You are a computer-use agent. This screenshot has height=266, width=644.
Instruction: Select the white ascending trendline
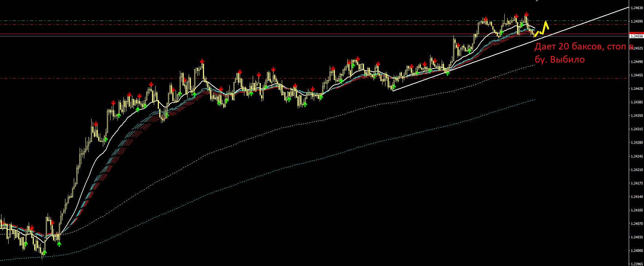[x=511, y=49]
